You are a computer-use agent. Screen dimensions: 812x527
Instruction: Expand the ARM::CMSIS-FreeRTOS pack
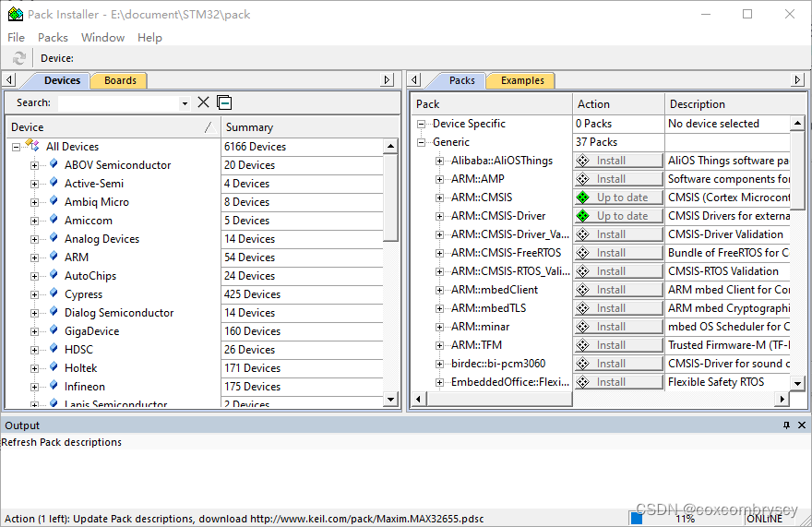439,254
